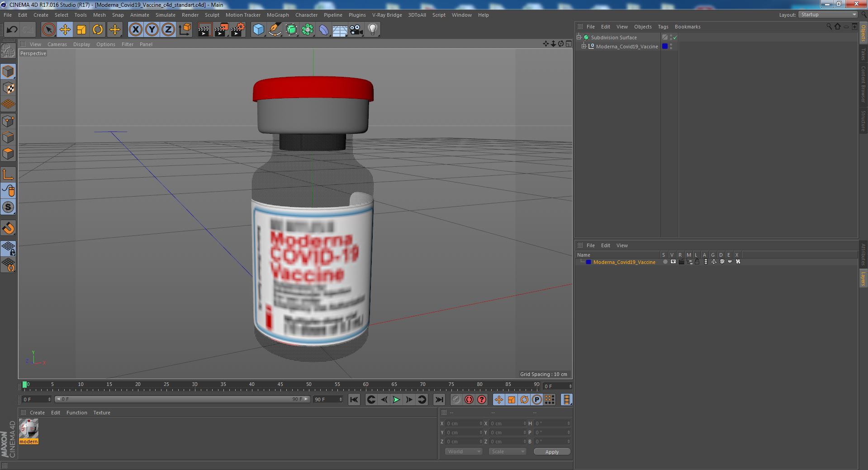Image resolution: width=868 pixels, height=470 pixels.
Task: Open the Simulate menu
Action: pyautogui.click(x=165, y=15)
